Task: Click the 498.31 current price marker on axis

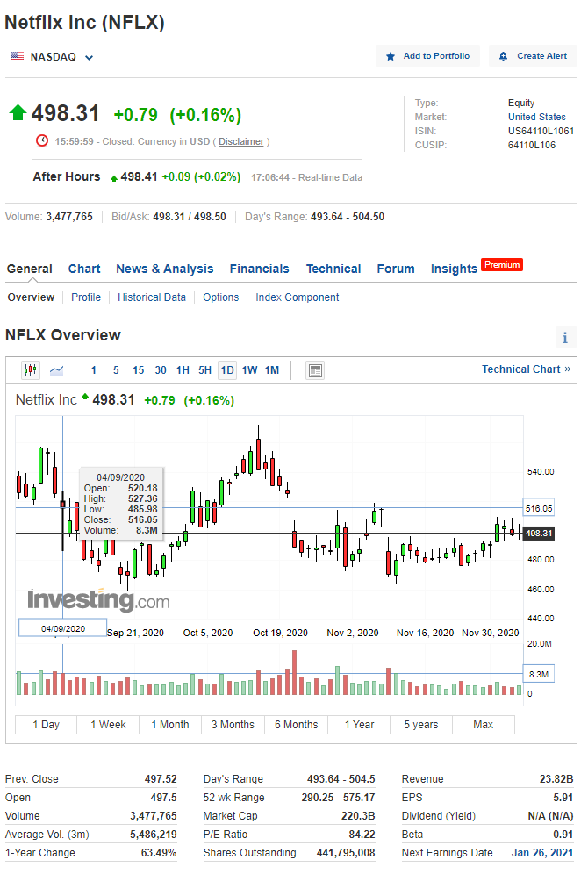Action: pyautogui.click(x=538, y=534)
